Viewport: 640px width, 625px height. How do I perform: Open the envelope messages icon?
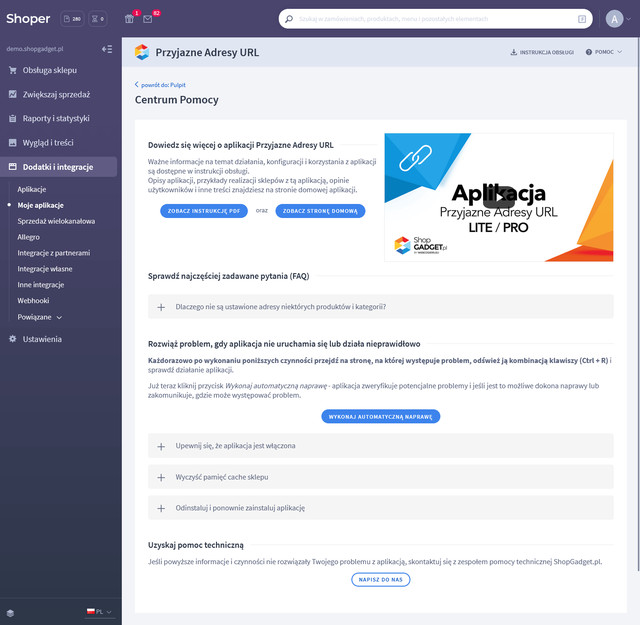point(148,18)
